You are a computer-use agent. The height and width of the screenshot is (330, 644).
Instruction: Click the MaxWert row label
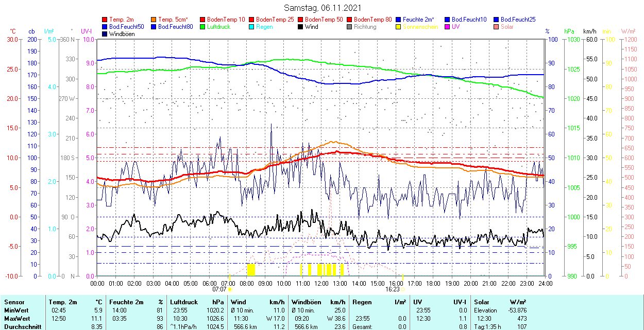(x=17, y=319)
